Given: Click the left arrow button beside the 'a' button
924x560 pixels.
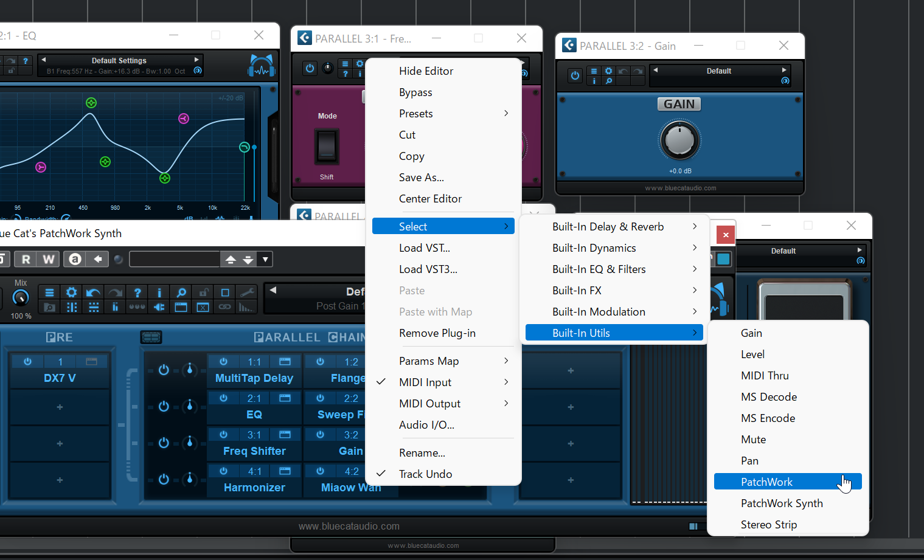Looking at the screenshot, I should (97, 259).
